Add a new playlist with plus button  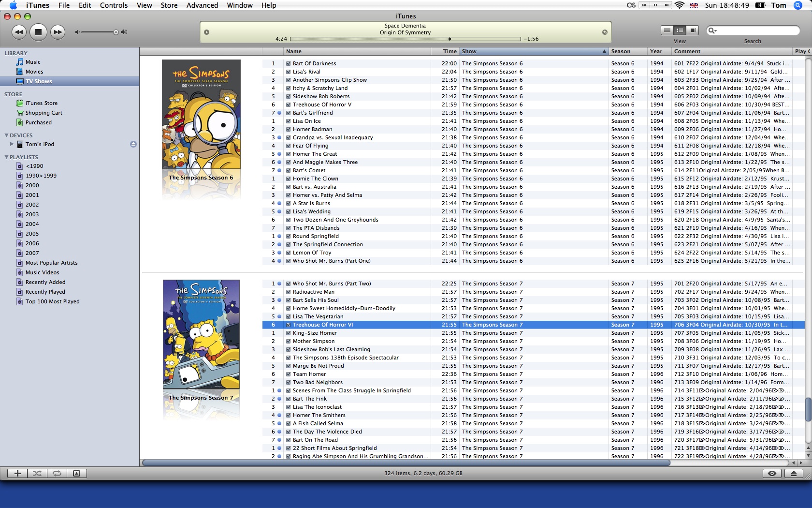[17, 474]
